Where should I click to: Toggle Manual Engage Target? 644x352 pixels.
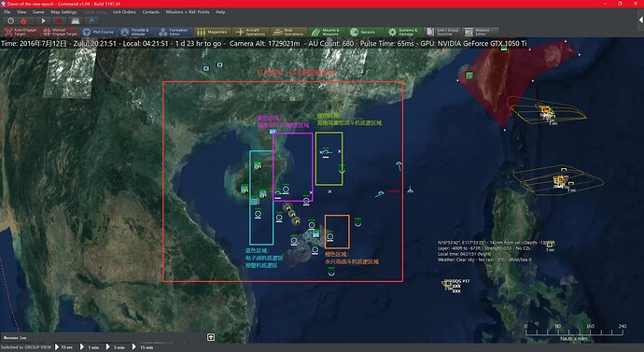[60, 32]
